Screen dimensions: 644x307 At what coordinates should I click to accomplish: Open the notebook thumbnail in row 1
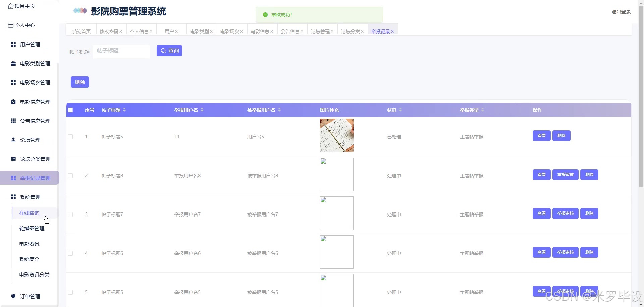pos(337,135)
